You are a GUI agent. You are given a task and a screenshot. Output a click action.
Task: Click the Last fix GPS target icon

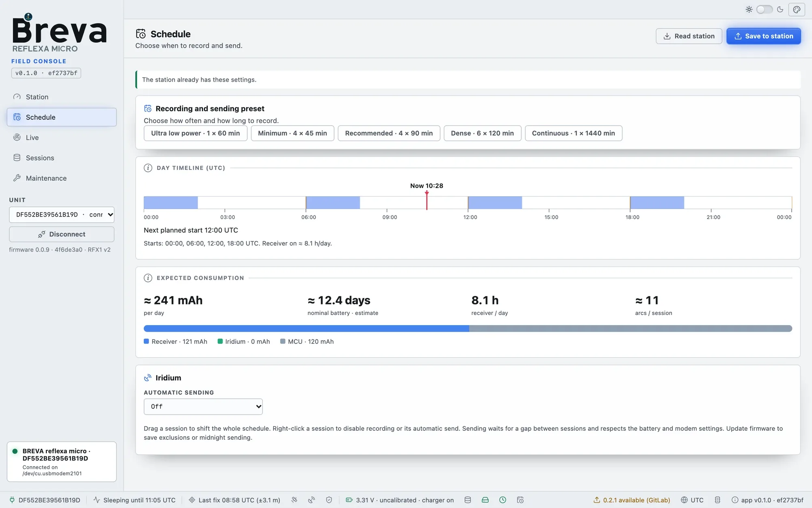click(x=192, y=500)
